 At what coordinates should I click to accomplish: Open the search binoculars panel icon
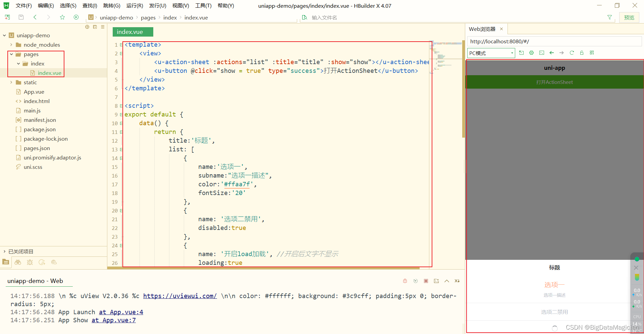click(18, 262)
